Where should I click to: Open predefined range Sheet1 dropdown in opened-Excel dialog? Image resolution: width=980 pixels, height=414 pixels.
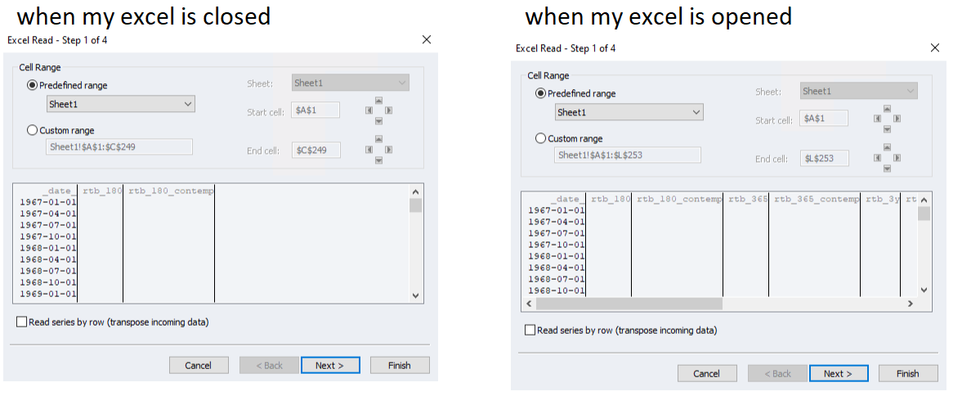point(629,112)
